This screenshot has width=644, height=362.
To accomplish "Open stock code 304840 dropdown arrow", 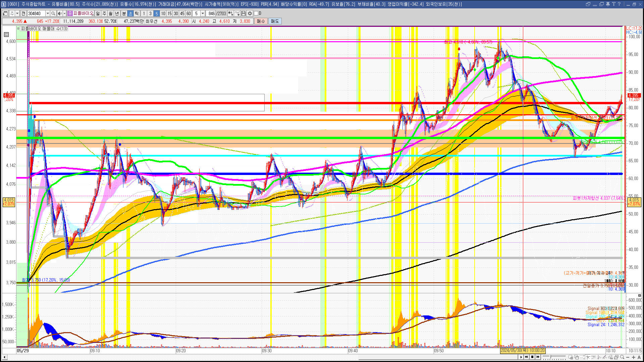I will click(48, 13).
